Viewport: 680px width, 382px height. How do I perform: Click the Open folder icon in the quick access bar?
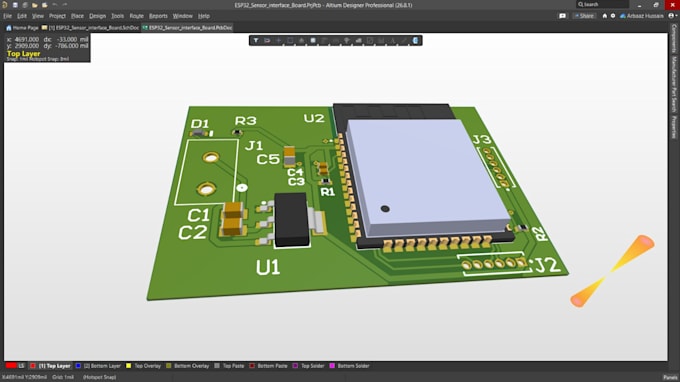coord(35,5)
